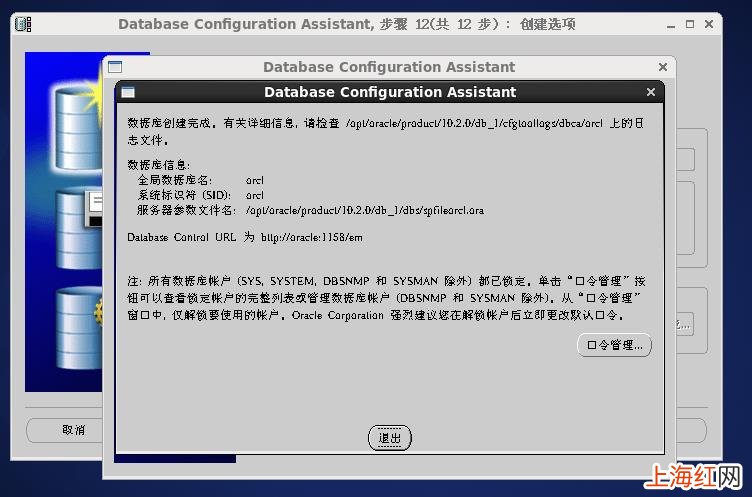Select the 系统标识符 (SID) orcl value
Screen dimensions: 752x497
pyautogui.click(x=255, y=195)
